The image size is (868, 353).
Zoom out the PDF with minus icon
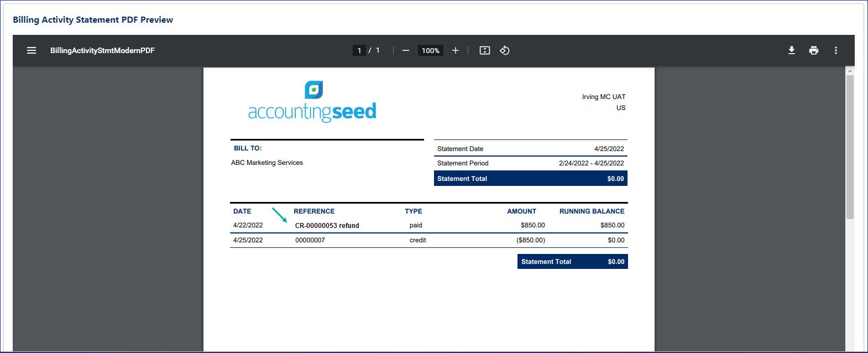406,50
